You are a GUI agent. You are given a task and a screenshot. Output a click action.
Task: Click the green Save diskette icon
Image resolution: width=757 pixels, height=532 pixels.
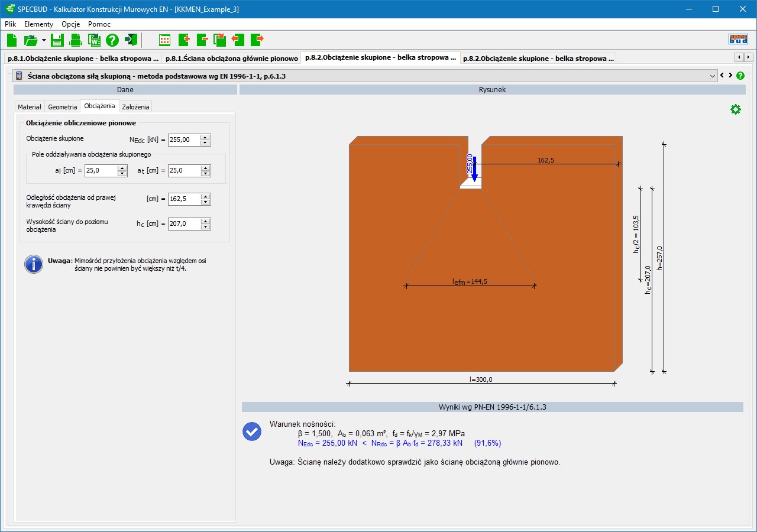tap(57, 40)
